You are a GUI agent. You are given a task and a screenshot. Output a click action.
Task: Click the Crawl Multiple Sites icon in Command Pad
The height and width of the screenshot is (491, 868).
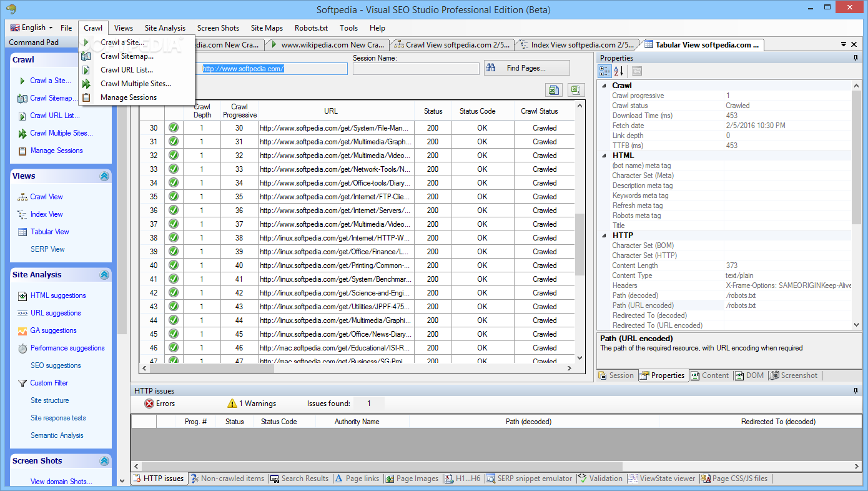coord(22,133)
